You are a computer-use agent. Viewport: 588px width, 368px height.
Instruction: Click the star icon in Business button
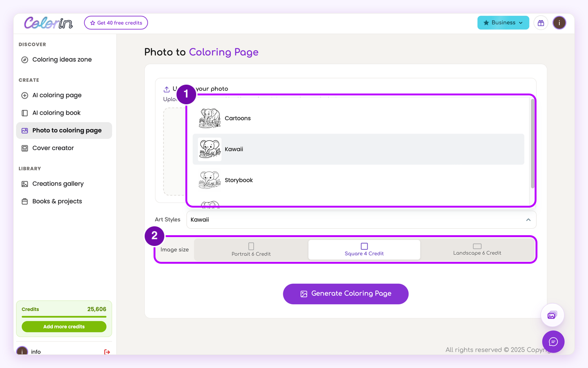[486, 22]
